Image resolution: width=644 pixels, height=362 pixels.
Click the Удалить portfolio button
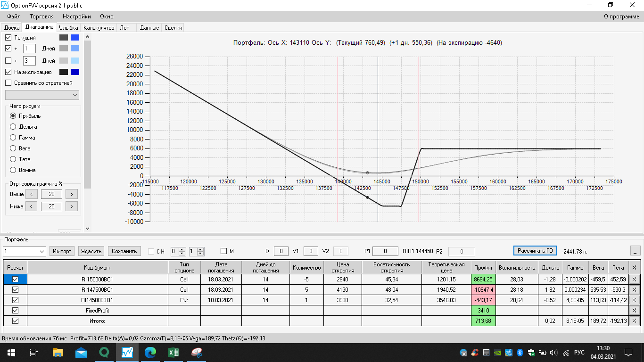click(91, 251)
